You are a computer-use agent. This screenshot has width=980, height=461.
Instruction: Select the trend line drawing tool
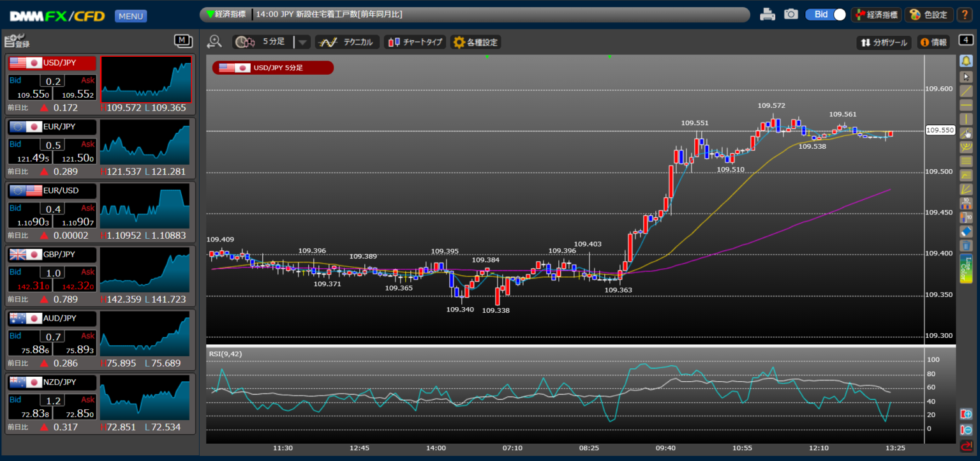point(966,91)
